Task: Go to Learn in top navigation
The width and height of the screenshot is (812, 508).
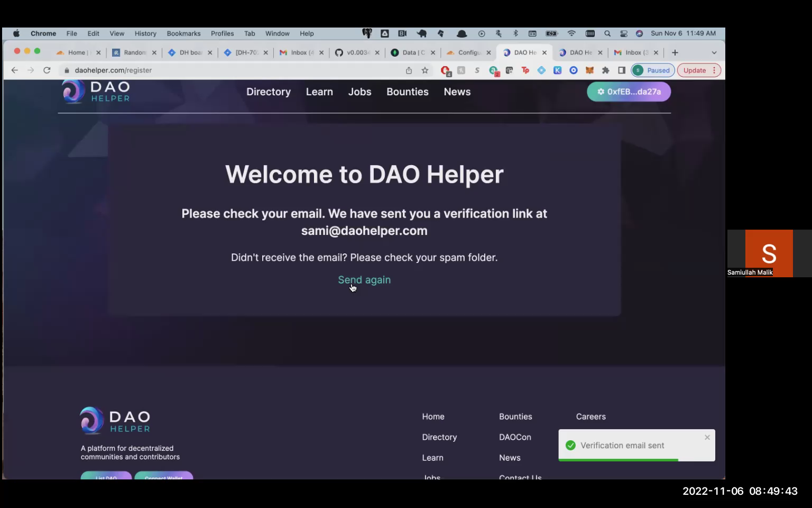Action: tap(319, 92)
